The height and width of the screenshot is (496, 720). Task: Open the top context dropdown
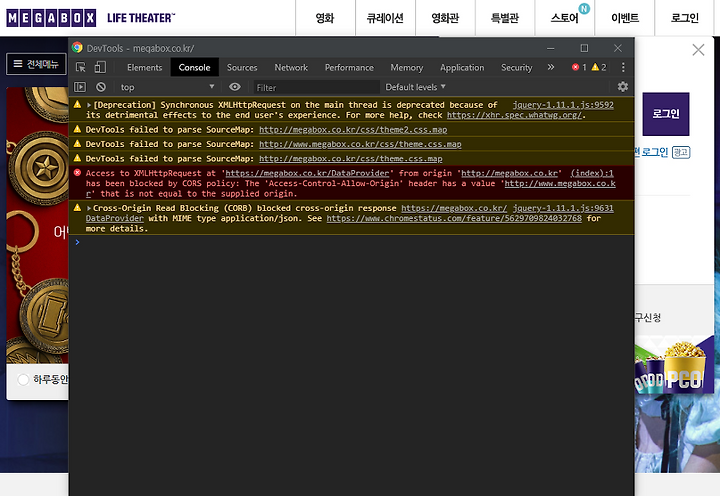point(167,87)
